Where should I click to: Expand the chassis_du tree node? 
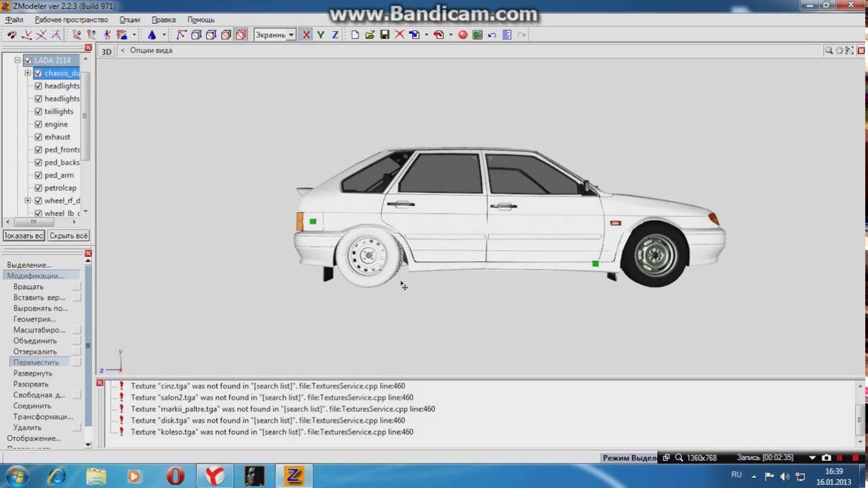coord(28,73)
